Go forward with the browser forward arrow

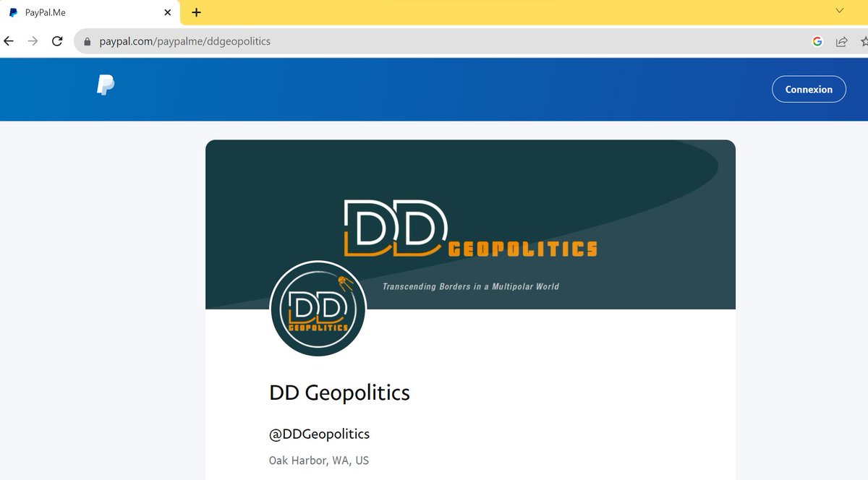click(x=33, y=41)
